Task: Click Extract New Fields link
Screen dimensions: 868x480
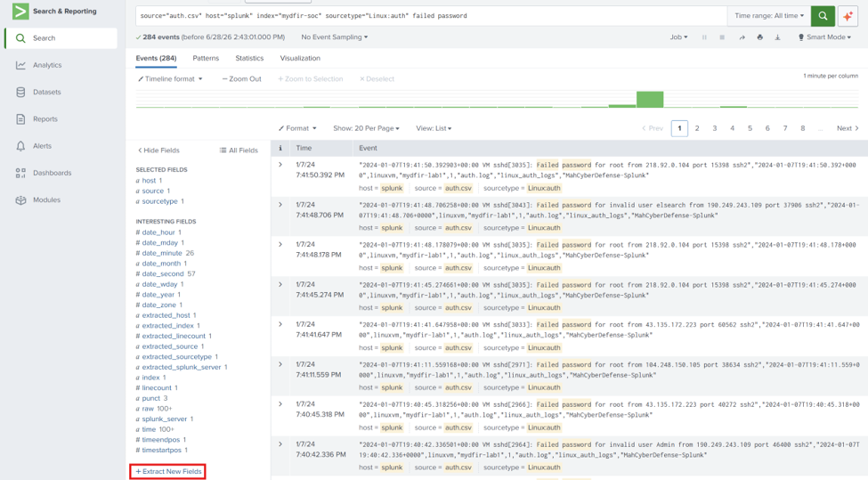Action: pyautogui.click(x=168, y=472)
